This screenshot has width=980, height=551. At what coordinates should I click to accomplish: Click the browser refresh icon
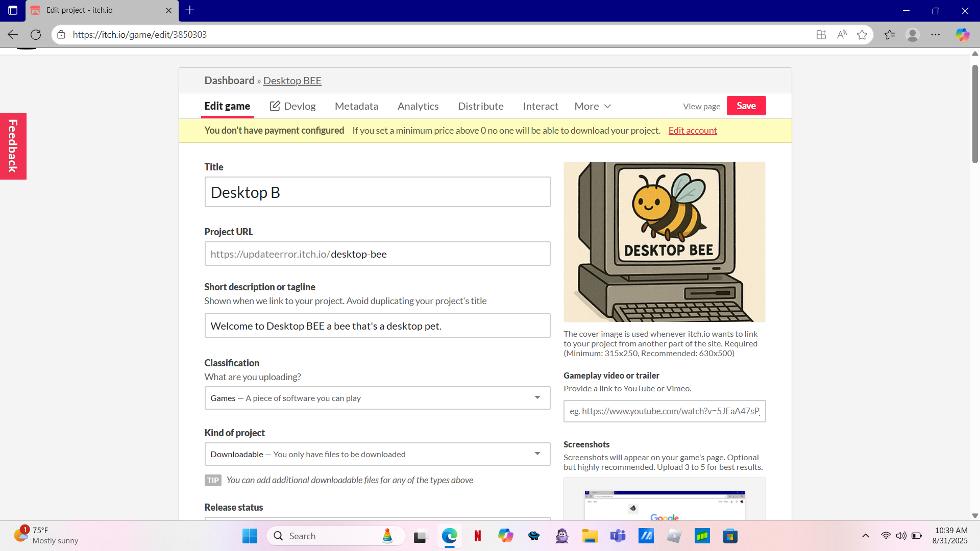click(x=36, y=35)
